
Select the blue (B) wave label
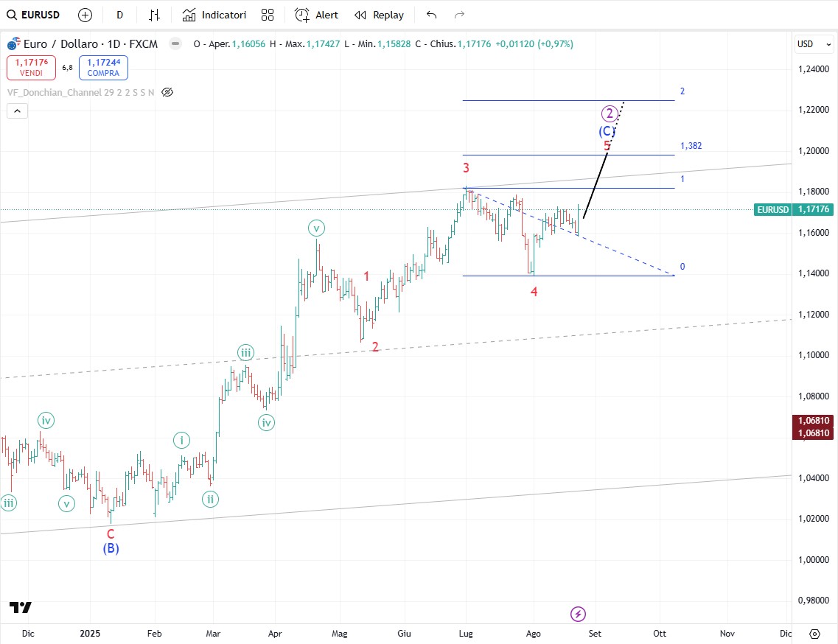point(111,548)
